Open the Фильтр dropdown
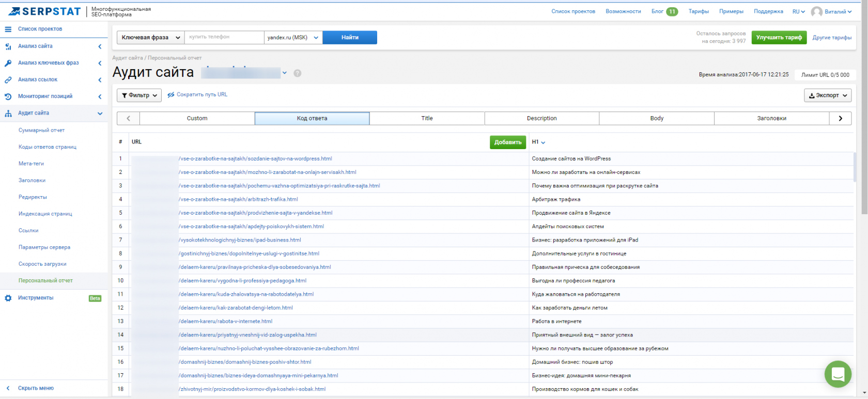 (139, 95)
